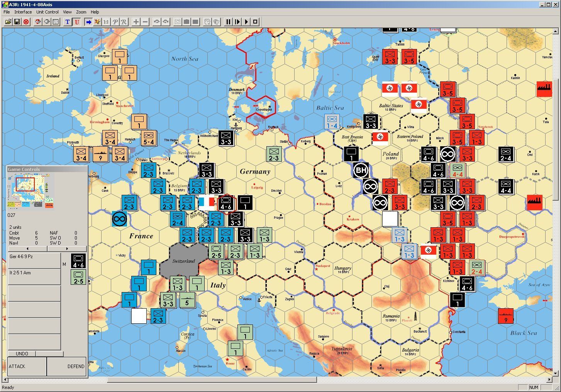Click the minimap thumbnail in Game Controls

[x=31, y=191]
